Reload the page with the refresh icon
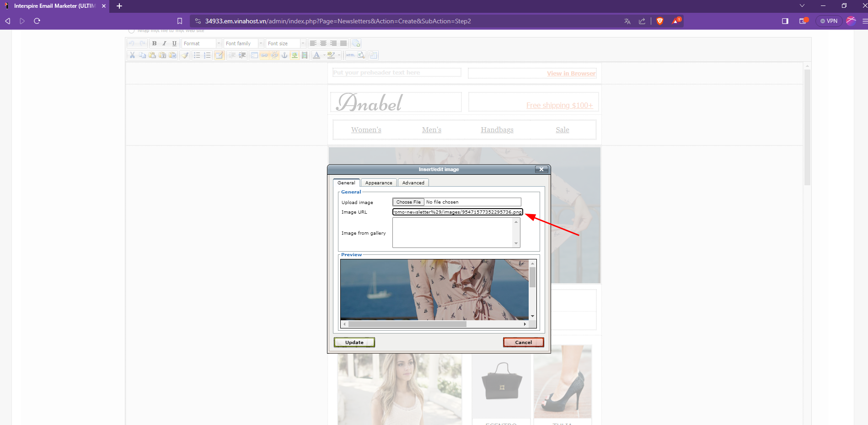The width and height of the screenshot is (868, 425). [37, 21]
